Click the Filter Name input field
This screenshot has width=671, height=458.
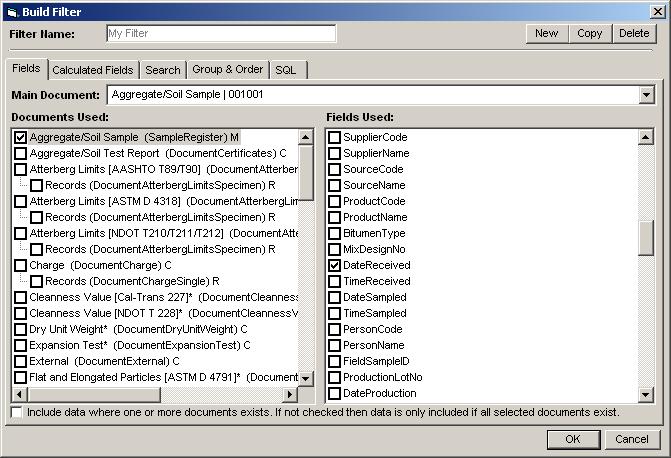click(221, 33)
